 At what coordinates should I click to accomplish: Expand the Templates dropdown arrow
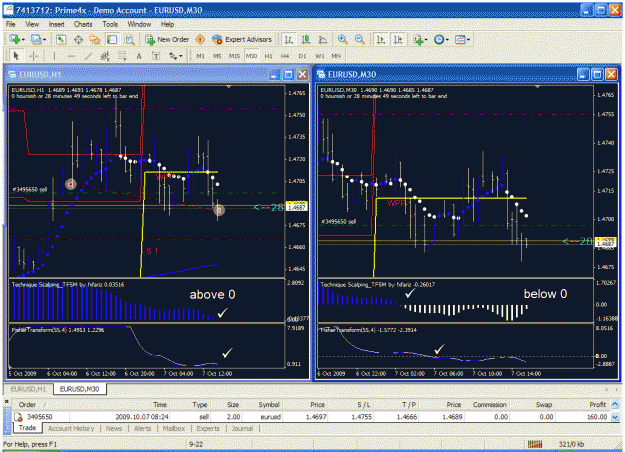coord(469,39)
